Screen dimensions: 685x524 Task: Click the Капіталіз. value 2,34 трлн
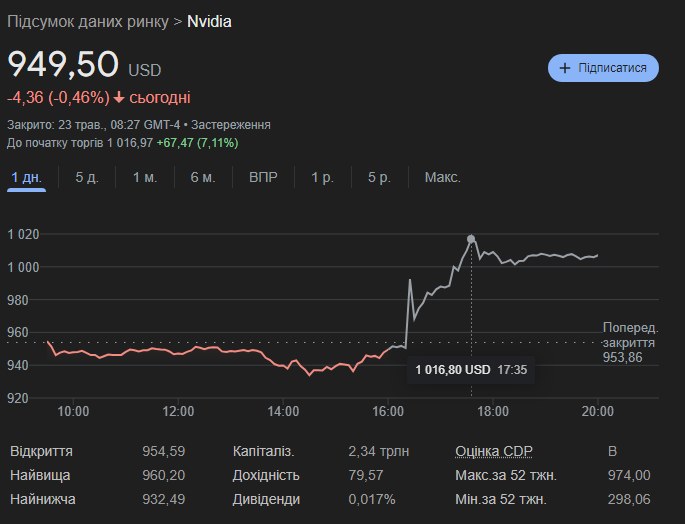(x=379, y=451)
